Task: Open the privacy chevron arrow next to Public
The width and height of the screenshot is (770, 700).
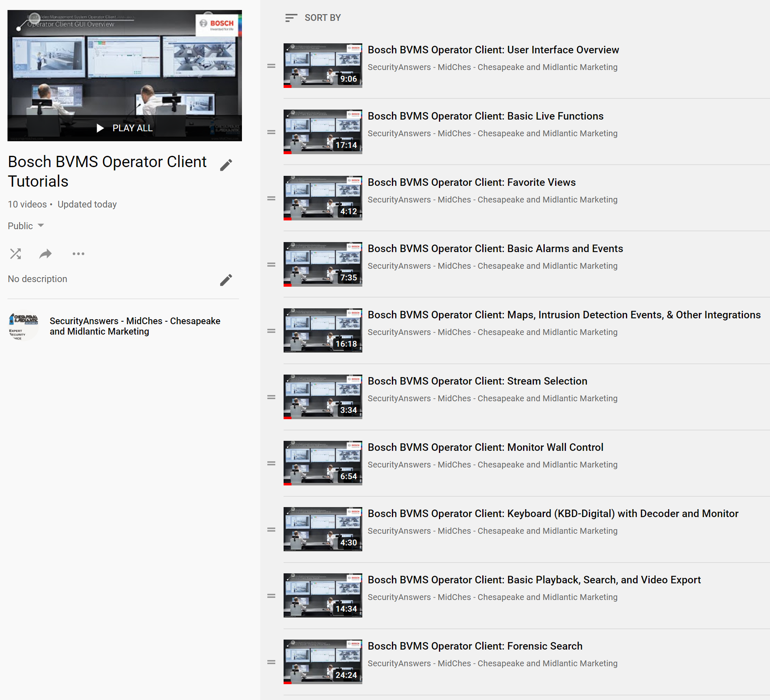Action: [41, 225]
